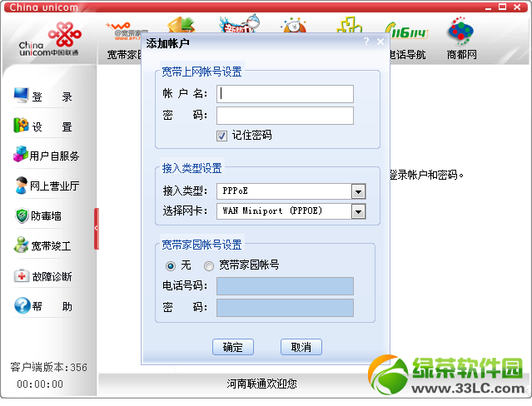
Task: Click the 确定 confirm button
Action: [233, 347]
